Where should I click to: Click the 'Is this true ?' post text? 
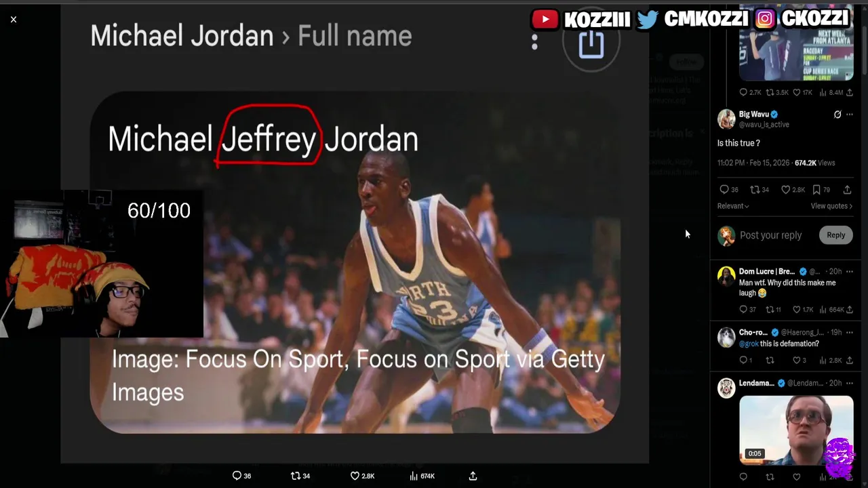[738, 144]
